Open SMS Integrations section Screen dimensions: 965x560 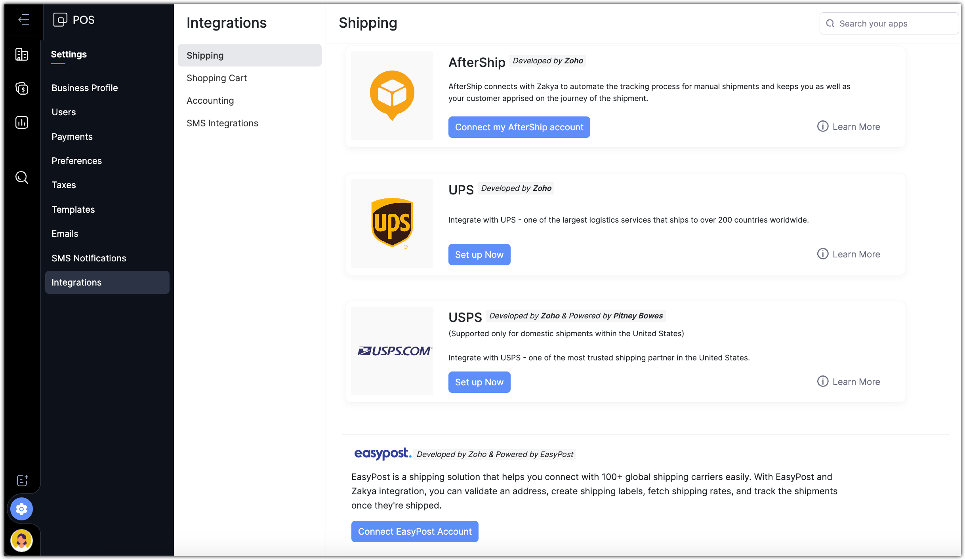coord(222,123)
